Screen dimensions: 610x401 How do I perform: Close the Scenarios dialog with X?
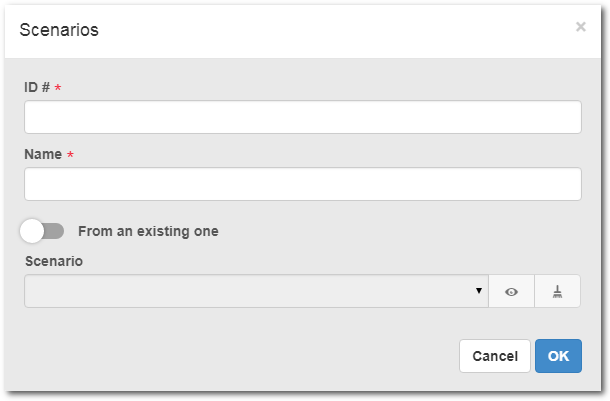(x=580, y=27)
